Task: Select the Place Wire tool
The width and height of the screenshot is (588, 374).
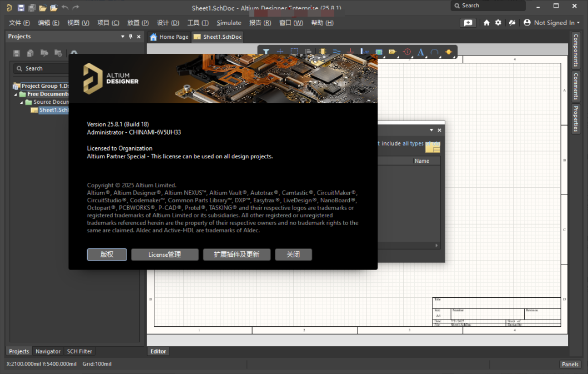Action: click(x=336, y=52)
